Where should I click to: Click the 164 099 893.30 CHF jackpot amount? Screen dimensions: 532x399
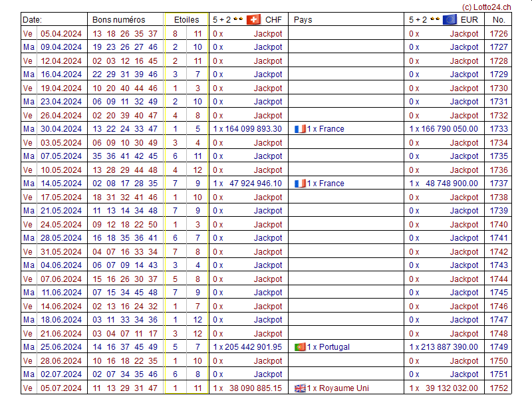coord(251,129)
